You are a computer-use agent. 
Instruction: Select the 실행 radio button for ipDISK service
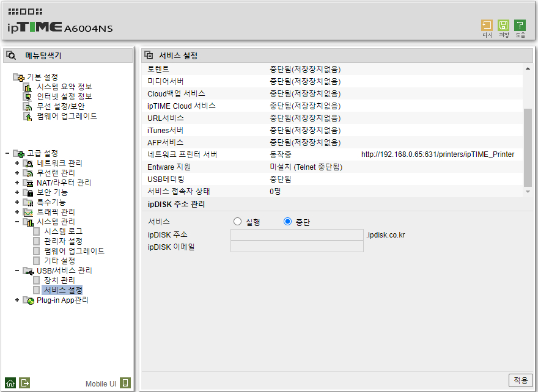pyautogui.click(x=237, y=222)
